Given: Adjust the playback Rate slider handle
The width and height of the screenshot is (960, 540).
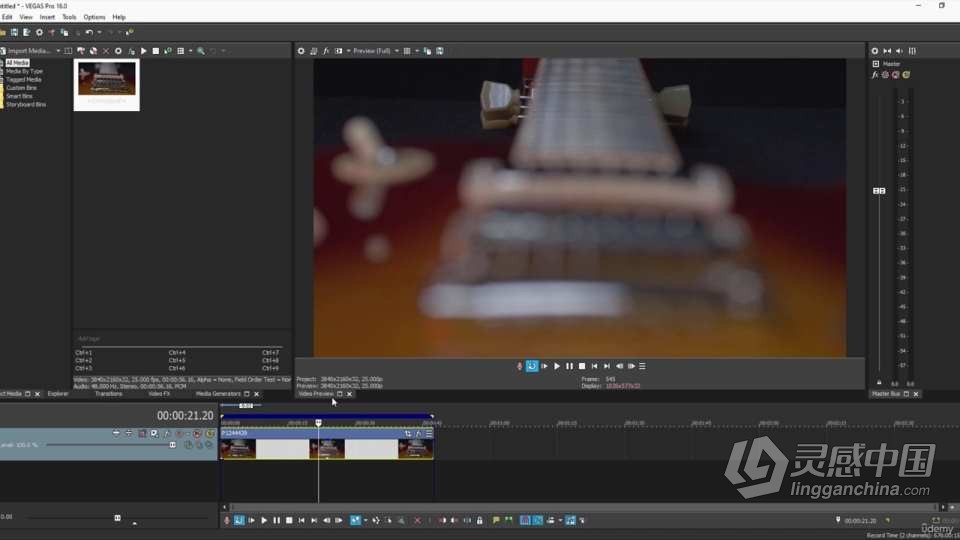Looking at the screenshot, I should point(118,518).
